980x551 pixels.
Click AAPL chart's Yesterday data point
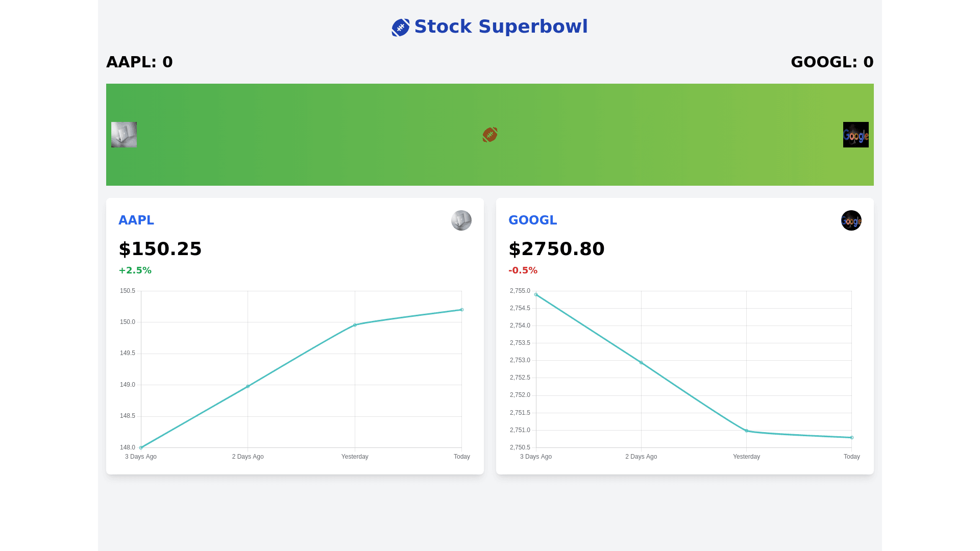[x=355, y=325]
